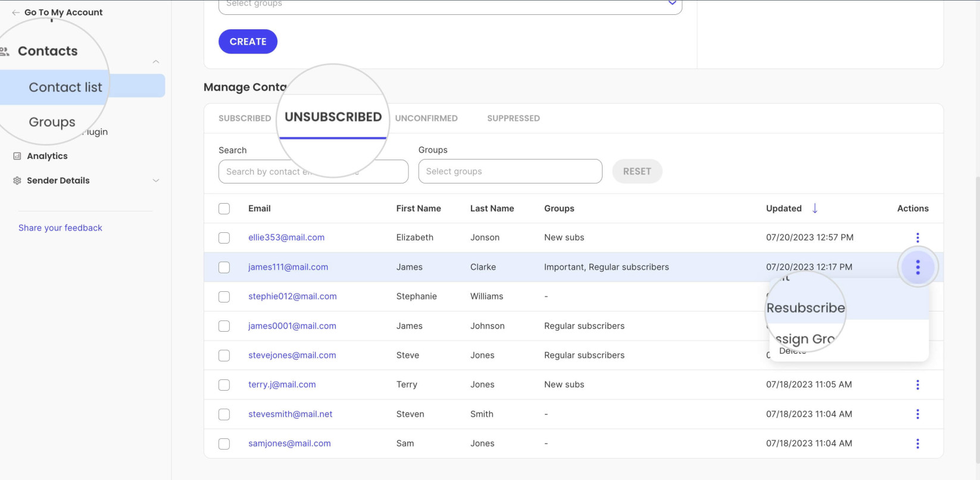This screenshot has width=980, height=480.
Task: Open contact terry.j@mail.com
Action: [x=282, y=385]
